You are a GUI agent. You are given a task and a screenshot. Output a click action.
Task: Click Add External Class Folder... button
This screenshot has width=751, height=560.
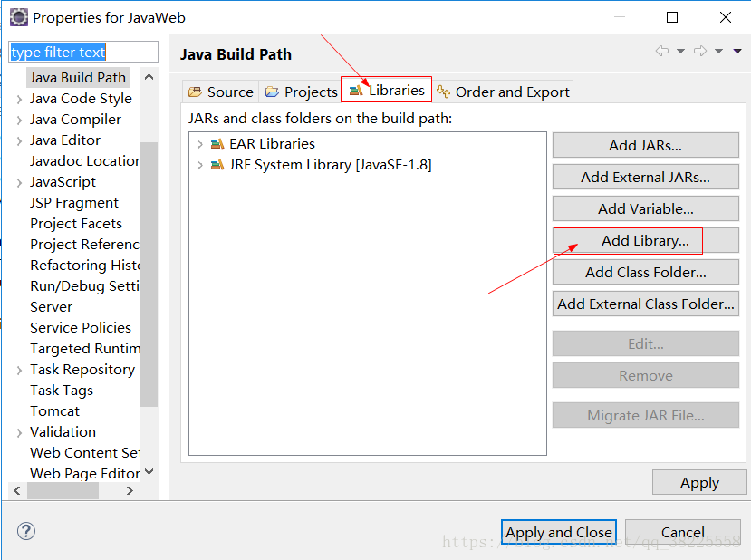coord(646,304)
